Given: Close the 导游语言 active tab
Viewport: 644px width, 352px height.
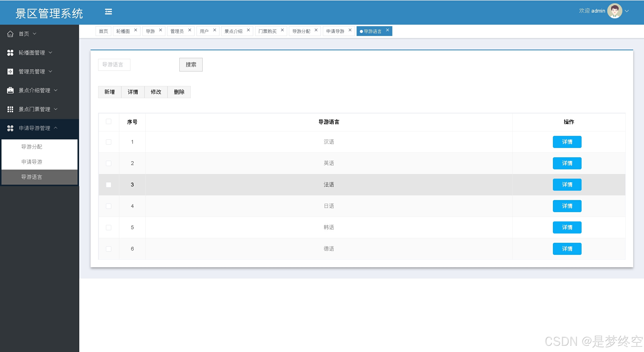Looking at the screenshot, I should 388,30.
